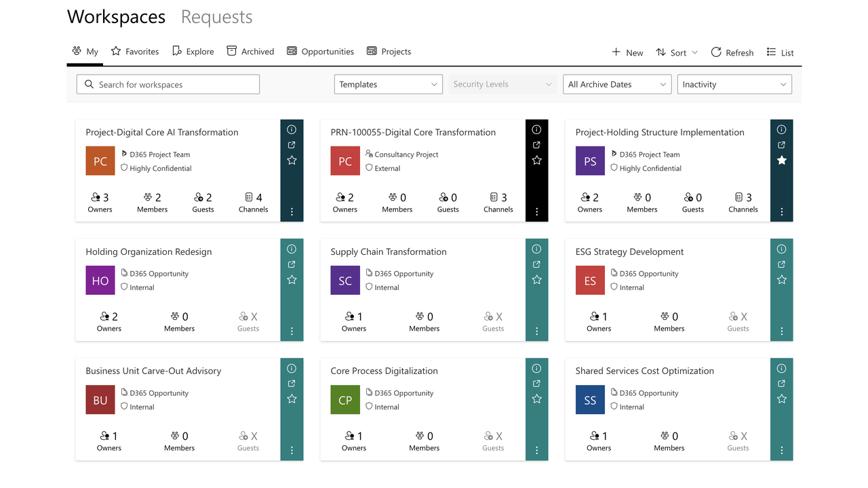Click the Search for workspaces field

point(168,85)
